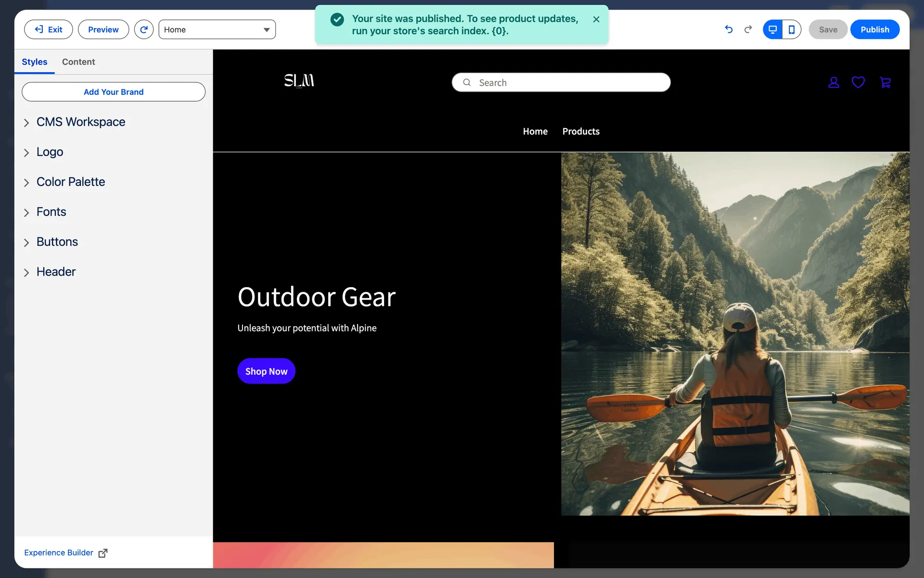Click the Add Your Brand button
This screenshot has width=924, height=578.
(114, 92)
